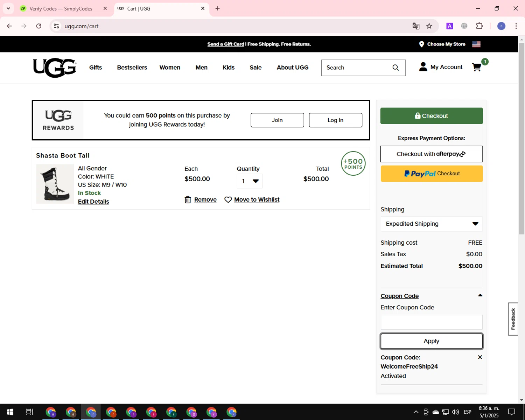Click the green Checkout button
The width and height of the screenshot is (525, 420).
click(x=432, y=116)
